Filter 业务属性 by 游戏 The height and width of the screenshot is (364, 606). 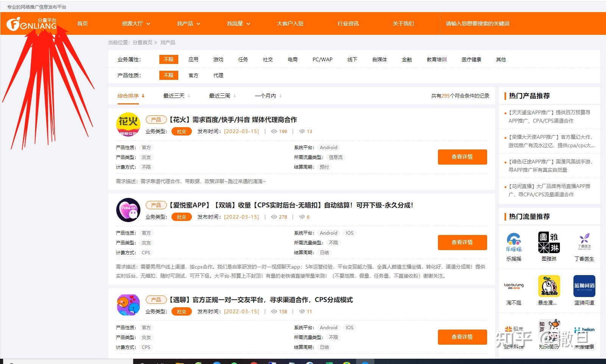[x=218, y=59]
